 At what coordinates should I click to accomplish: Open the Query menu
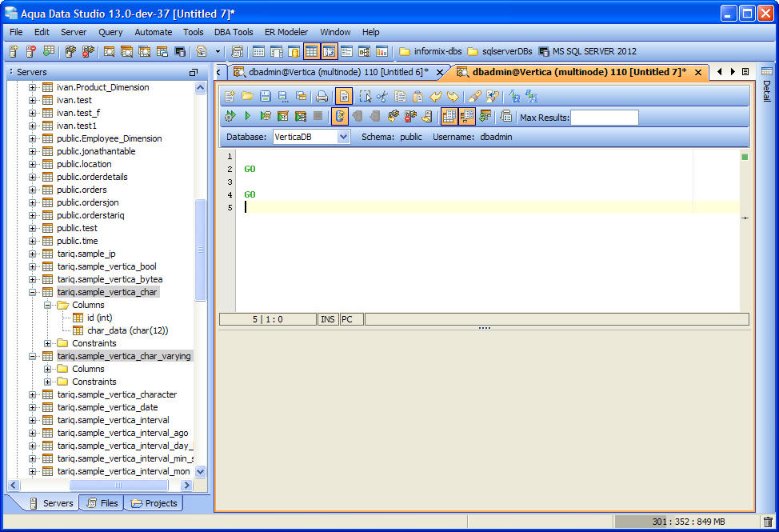(110, 32)
